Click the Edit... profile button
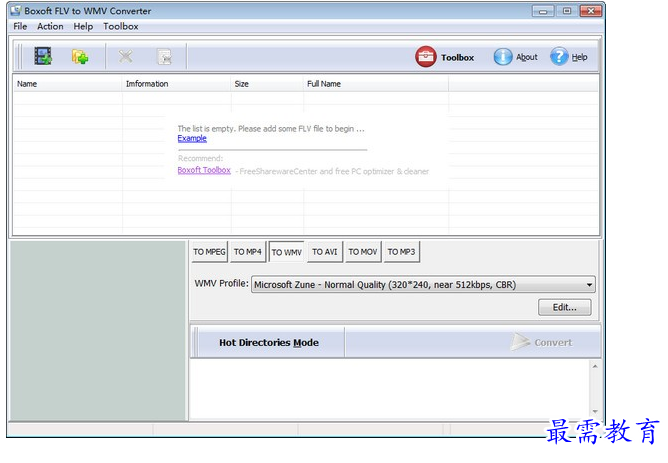The width and height of the screenshot is (668, 463). click(x=564, y=307)
